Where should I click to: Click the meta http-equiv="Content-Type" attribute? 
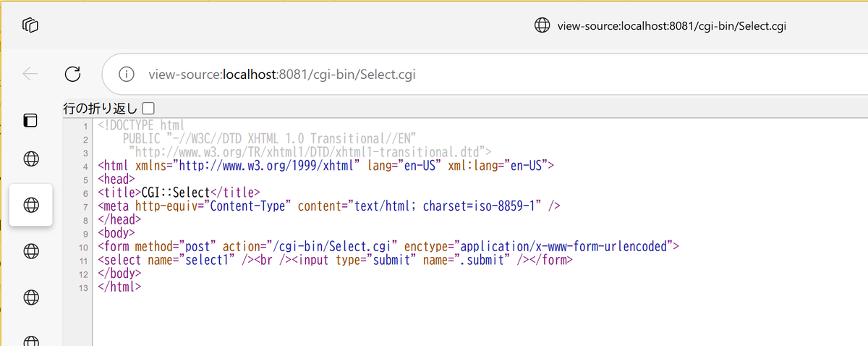pyautogui.click(x=213, y=206)
